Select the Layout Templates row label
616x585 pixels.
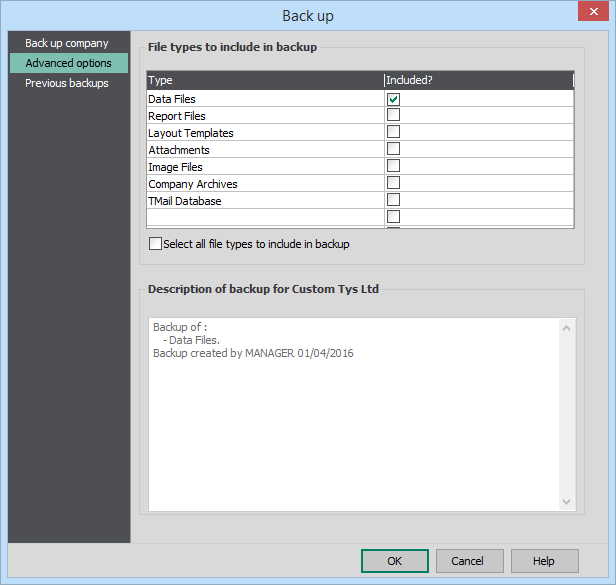coord(191,133)
